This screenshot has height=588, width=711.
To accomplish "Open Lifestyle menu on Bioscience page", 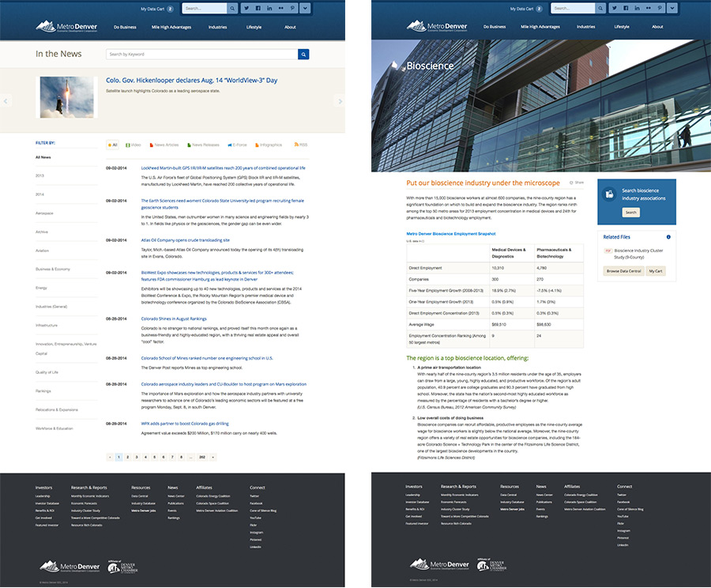I will [622, 27].
